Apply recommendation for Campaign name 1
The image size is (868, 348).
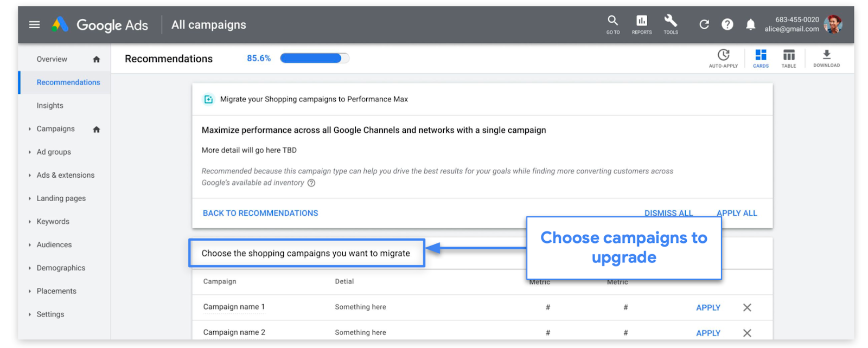pos(708,308)
